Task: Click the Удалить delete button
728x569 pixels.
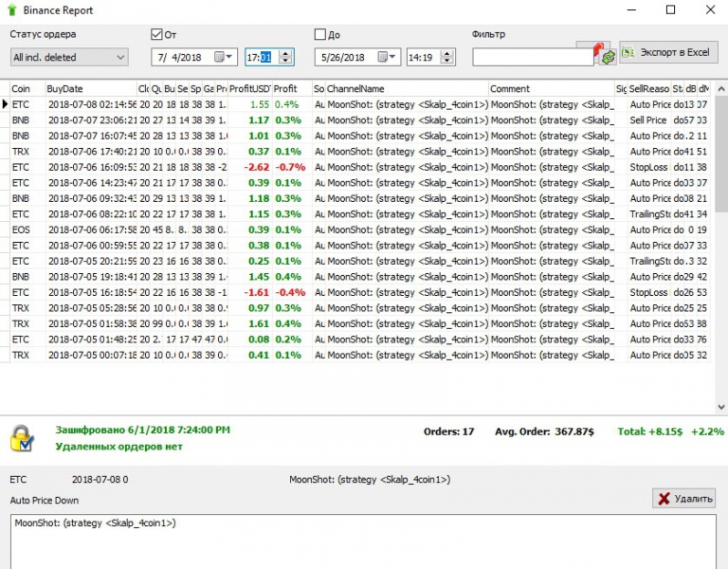Action: pyautogui.click(x=683, y=499)
